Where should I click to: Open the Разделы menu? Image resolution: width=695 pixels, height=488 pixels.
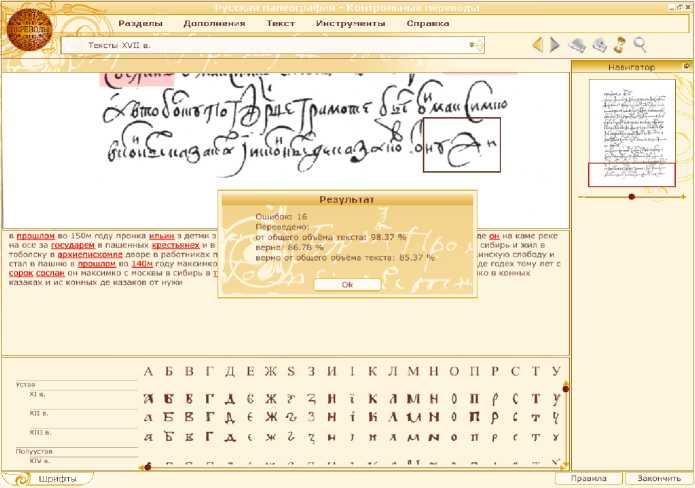pyautogui.click(x=140, y=23)
